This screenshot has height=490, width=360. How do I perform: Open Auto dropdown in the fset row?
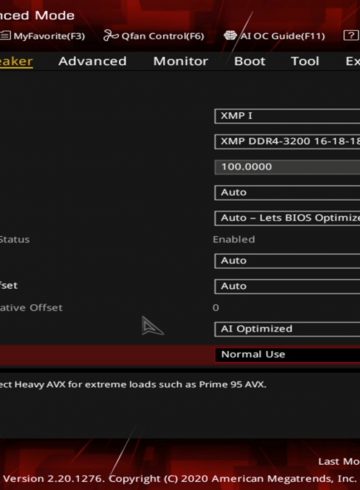(287, 286)
